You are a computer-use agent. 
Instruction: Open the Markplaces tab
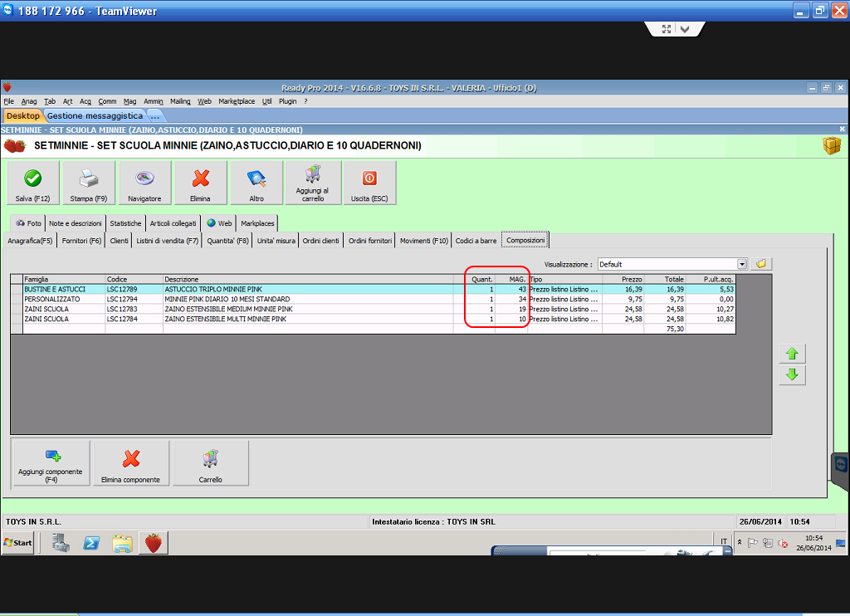click(x=257, y=223)
